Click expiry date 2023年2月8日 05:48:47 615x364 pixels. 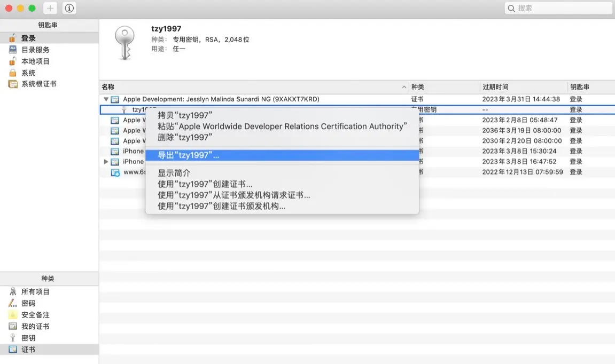[x=520, y=120]
